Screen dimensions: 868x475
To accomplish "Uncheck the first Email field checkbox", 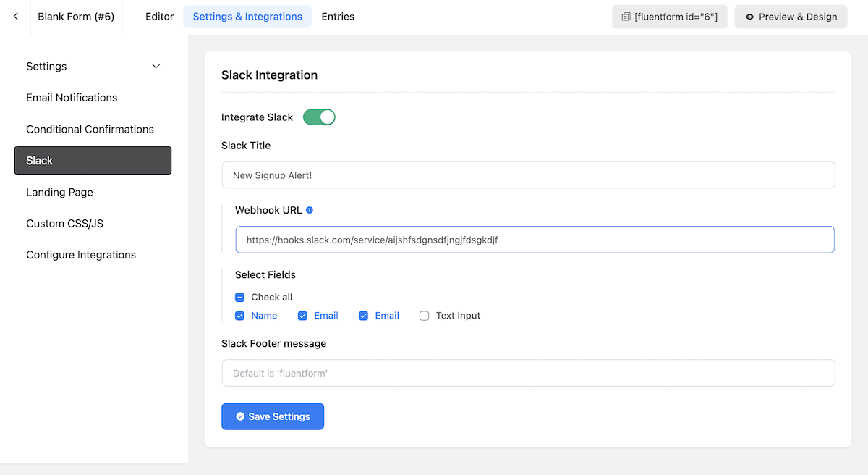I will tap(302, 316).
